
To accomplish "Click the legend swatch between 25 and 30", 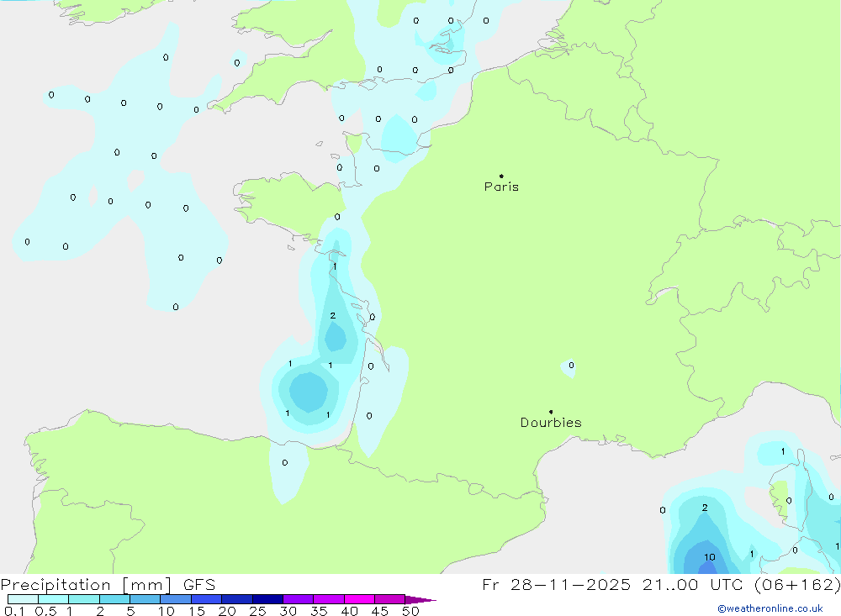I will 267,599.
